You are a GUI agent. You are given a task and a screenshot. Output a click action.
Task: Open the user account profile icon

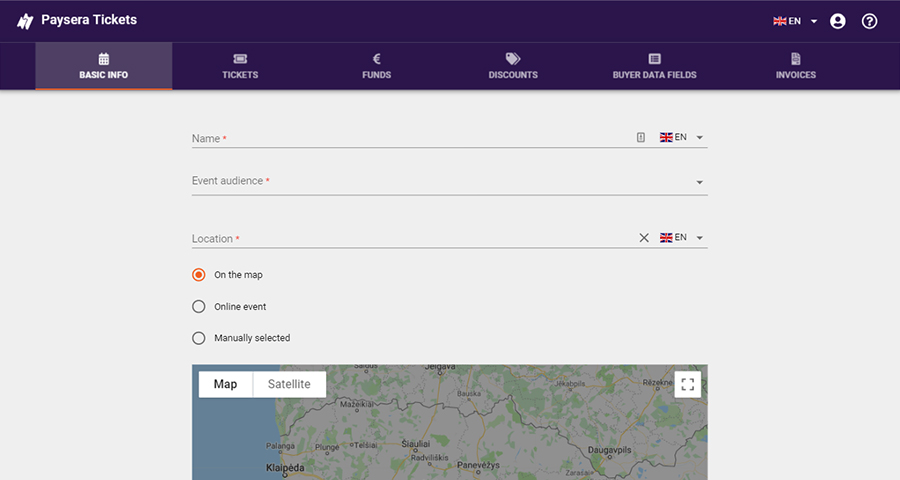[x=838, y=21]
